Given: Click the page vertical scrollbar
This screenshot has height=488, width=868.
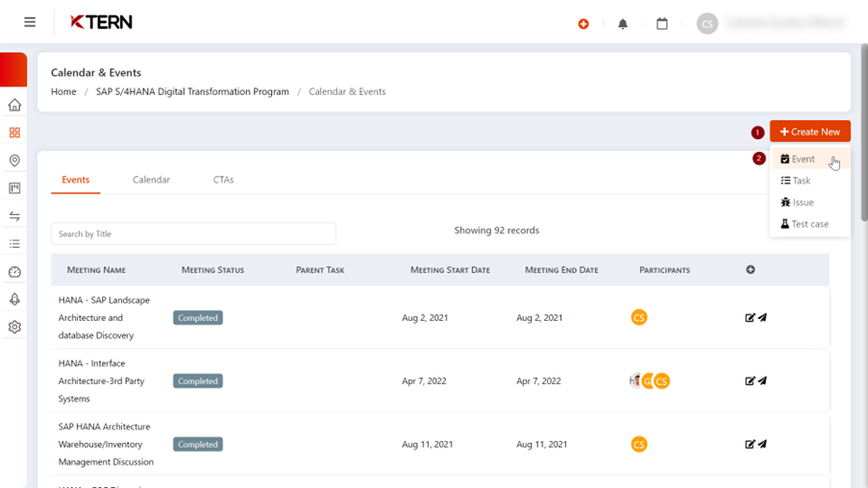Looking at the screenshot, I should pos(864,133).
